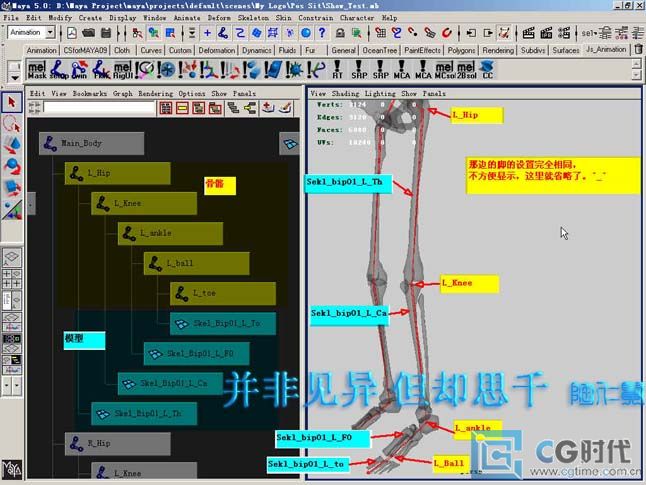Select the R_Hip joint node

[x=117, y=444]
